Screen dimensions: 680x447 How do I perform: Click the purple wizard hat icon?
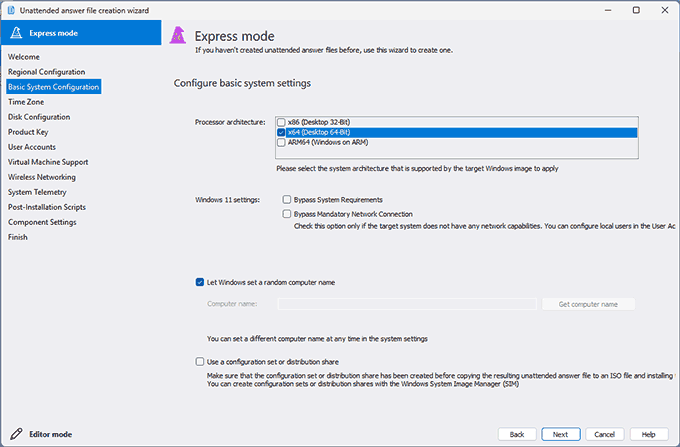click(x=178, y=36)
